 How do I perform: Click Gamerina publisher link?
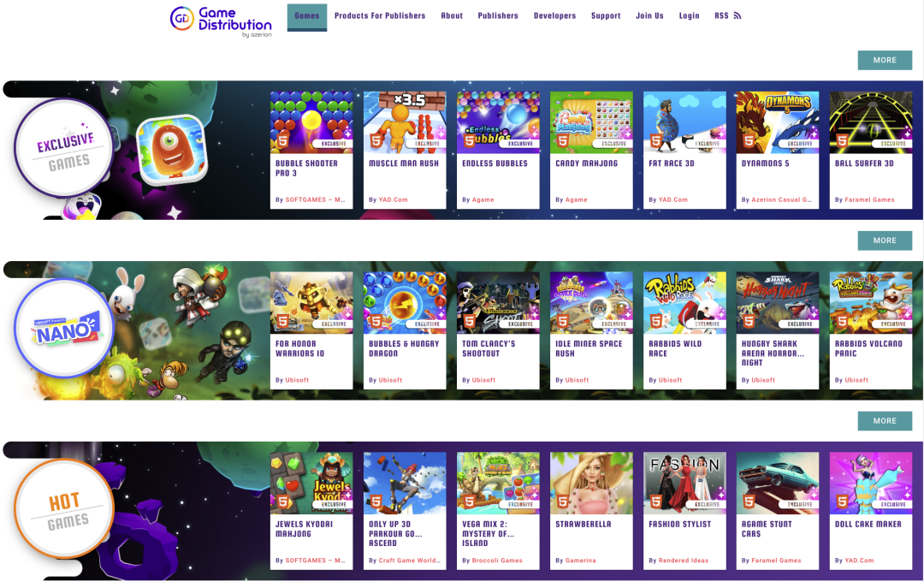[580, 561]
